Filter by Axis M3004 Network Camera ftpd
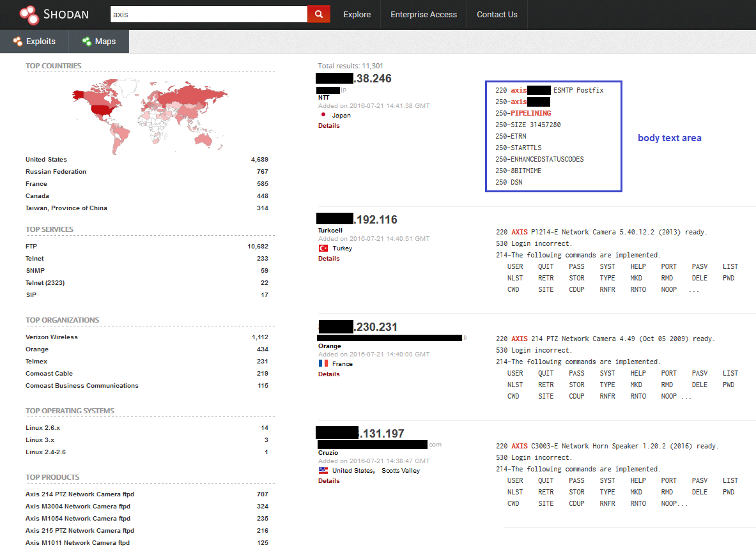 click(78, 506)
